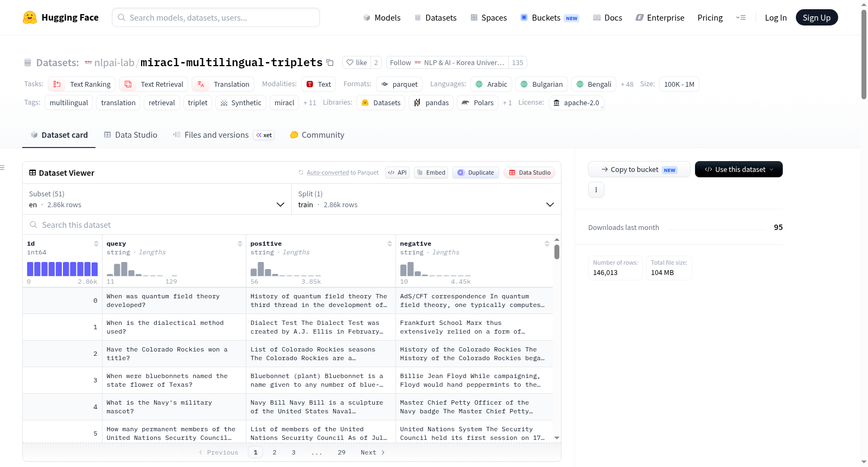Open the more options three-dot menu
The image size is (868, 467).
(x=596, y=190)
